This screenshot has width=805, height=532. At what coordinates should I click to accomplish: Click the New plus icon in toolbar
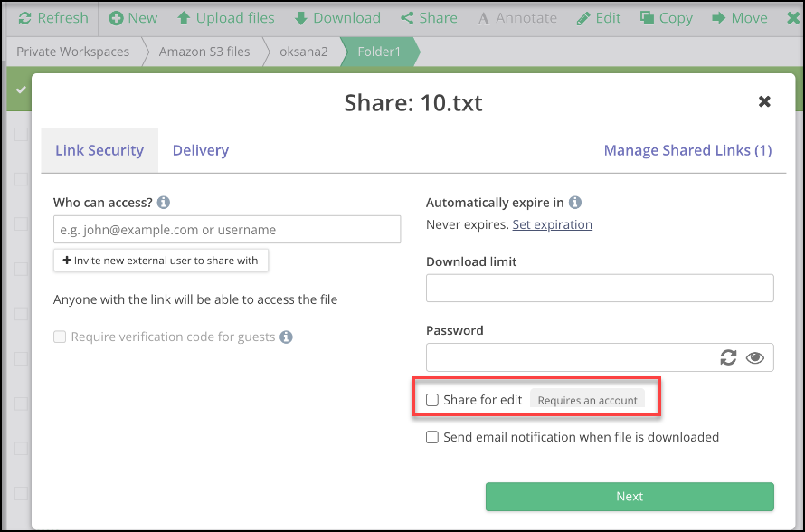coord(117,18)
